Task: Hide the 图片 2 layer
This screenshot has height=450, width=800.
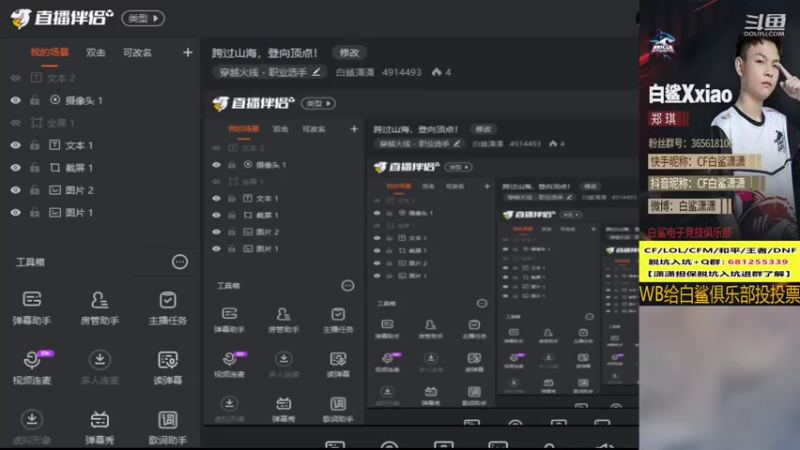Action: 16,190
